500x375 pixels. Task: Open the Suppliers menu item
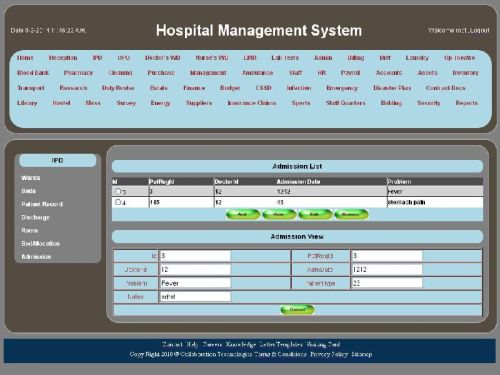click(x=199, y=103)
